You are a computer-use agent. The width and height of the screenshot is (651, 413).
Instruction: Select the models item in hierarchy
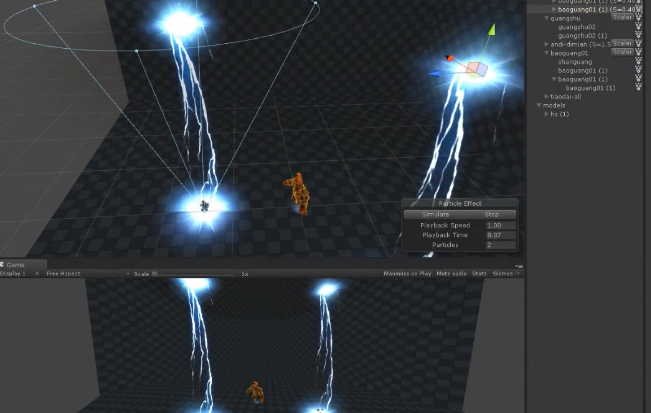554,105
